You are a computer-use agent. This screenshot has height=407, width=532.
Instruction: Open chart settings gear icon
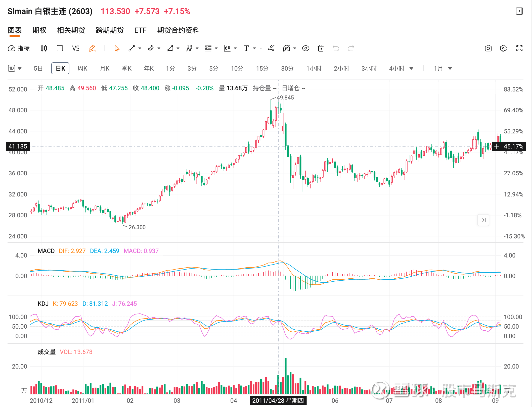point(503,48)
